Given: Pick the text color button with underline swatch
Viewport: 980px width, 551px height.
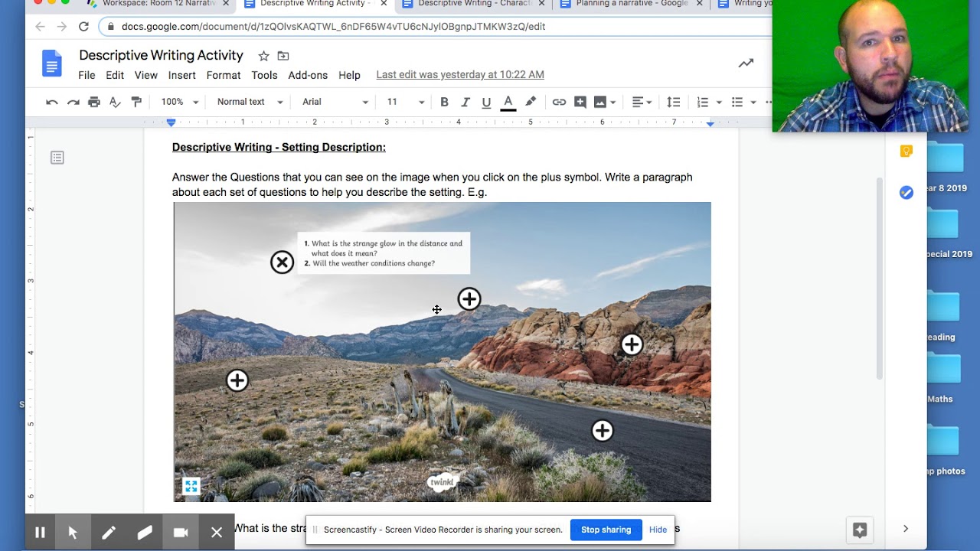Looking at the screenshot, I should [508, 103].
